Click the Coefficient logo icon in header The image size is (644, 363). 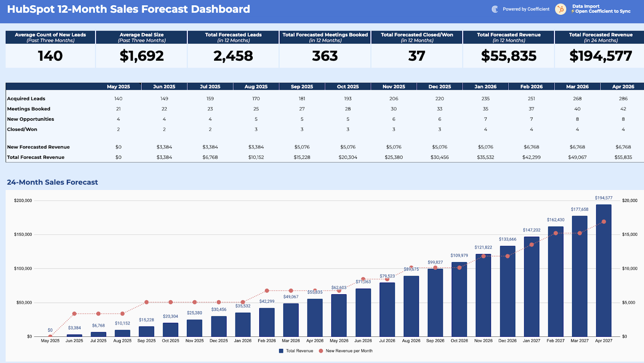[x=495, y=9]
